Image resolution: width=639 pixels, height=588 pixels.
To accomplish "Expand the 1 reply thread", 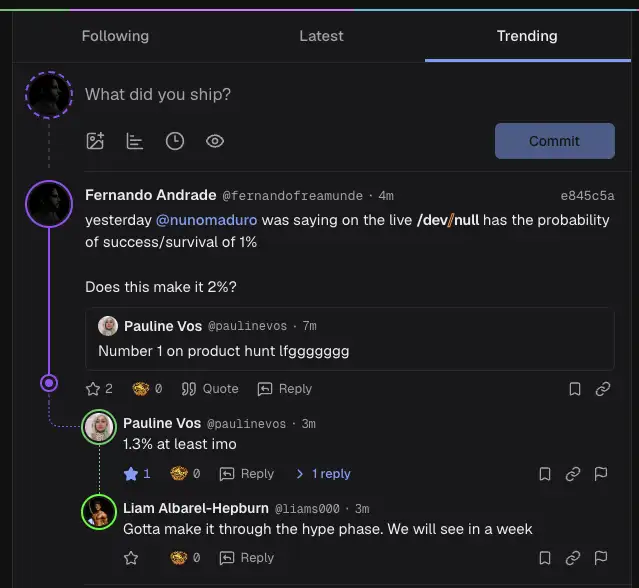I will point(324,473).
